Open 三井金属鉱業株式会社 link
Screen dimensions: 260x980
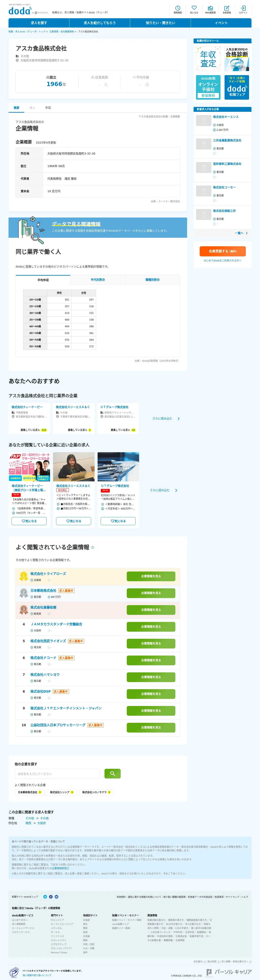coord(227,140)
